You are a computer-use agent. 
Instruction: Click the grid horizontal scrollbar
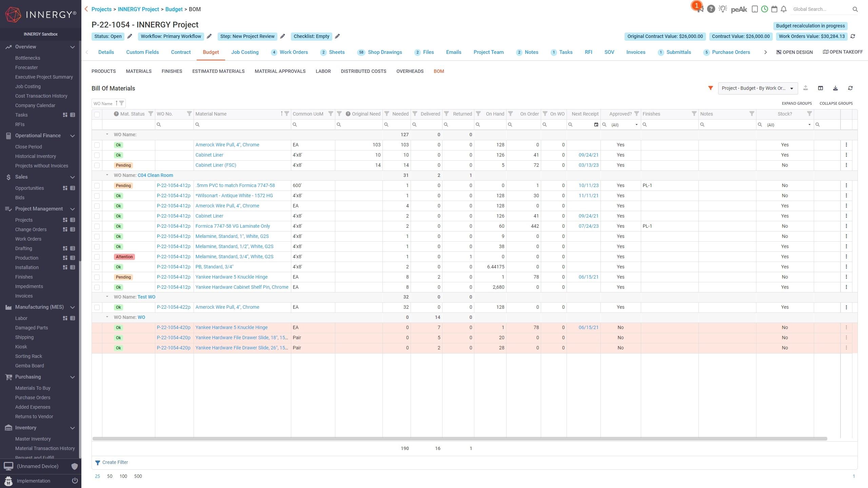pos(459,439)
